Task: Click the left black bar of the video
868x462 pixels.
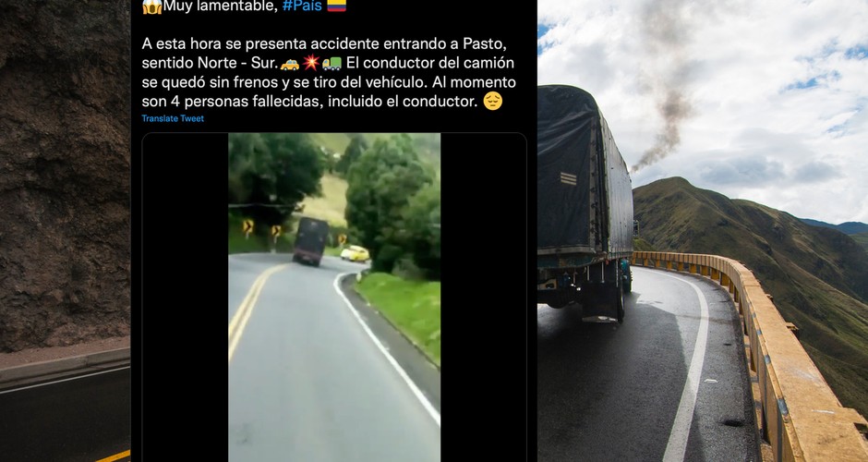Action: (x=186, y=297)
